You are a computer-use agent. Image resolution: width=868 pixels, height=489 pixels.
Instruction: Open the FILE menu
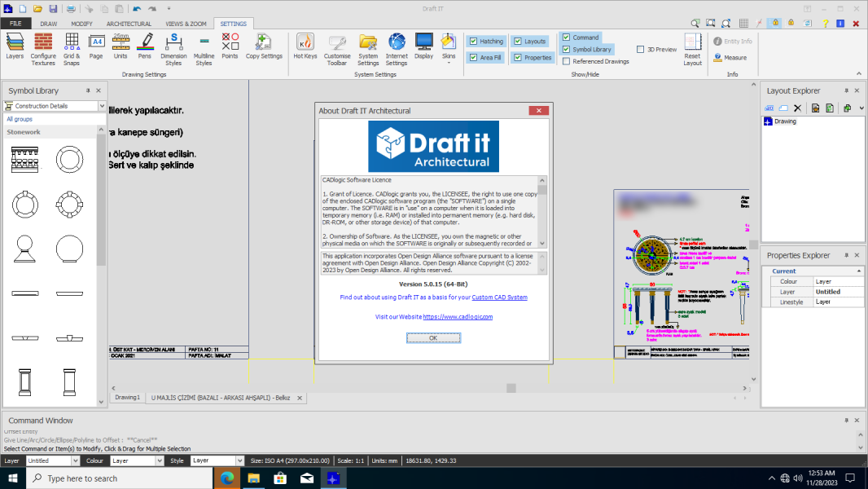click(x=15, y=24)
